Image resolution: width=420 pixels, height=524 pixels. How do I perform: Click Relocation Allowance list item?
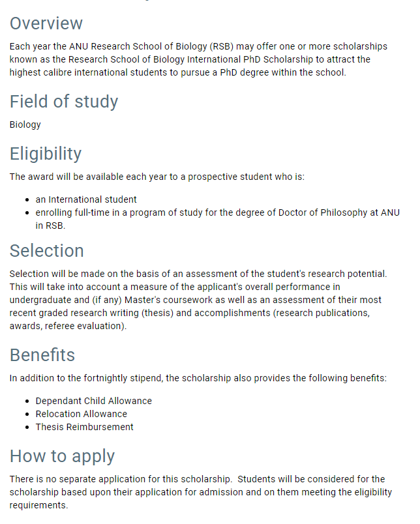(x=82, y=414)
